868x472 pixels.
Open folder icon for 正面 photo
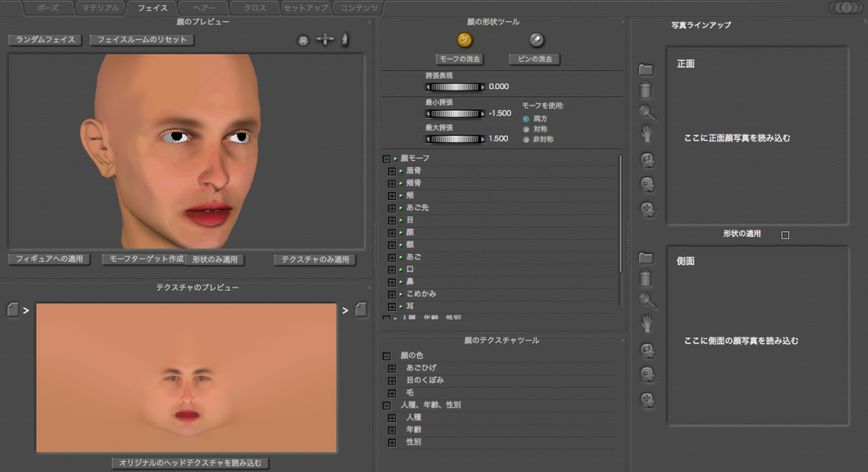(645, 69)
